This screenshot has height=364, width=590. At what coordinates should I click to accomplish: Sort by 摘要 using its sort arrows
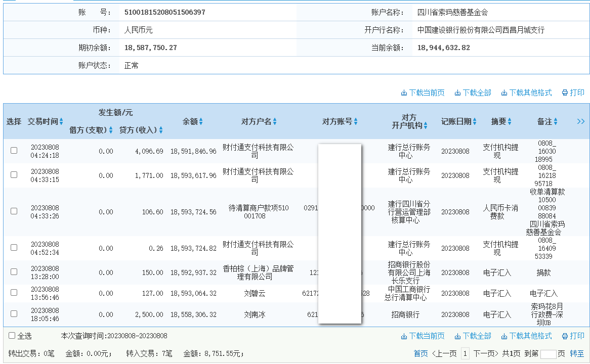[x=510, y=121]
